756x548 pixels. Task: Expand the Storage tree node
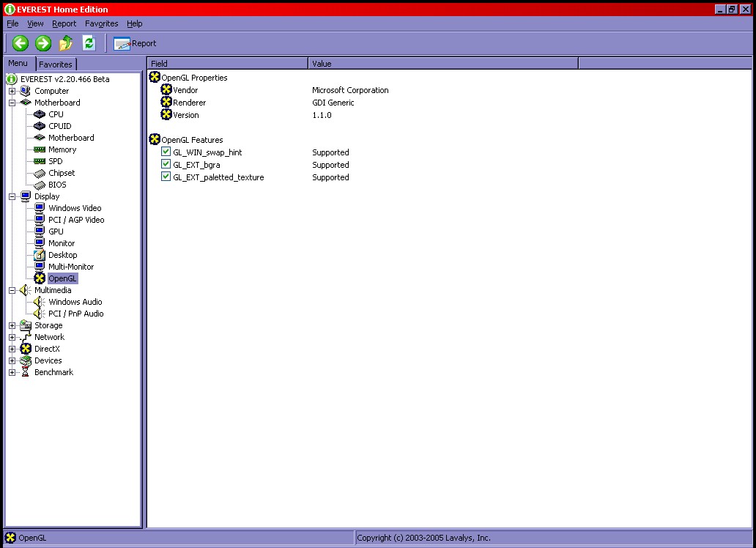12,325
